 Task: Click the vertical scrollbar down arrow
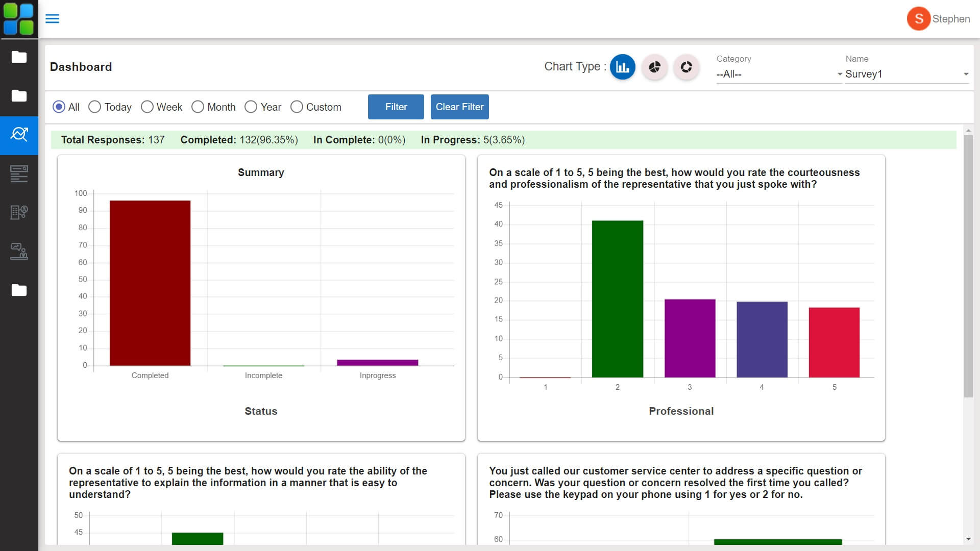[x=968, y=539]
